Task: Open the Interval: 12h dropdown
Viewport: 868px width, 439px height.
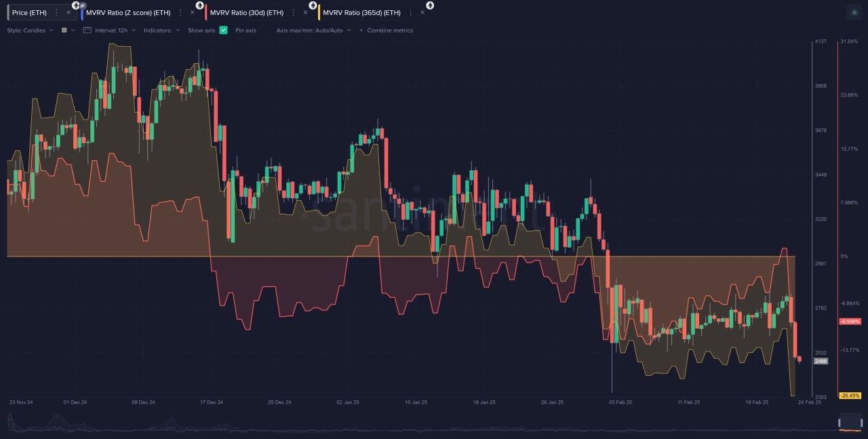Action: (115, 30)
